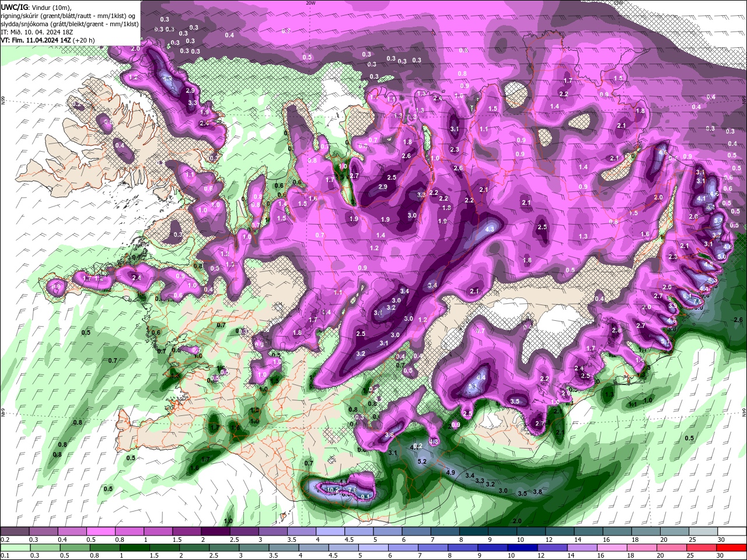The image size is (747, 560).
Task: Click the 'UWC/IG: Vindur (10m),' title line
Action: click(36, 7)
